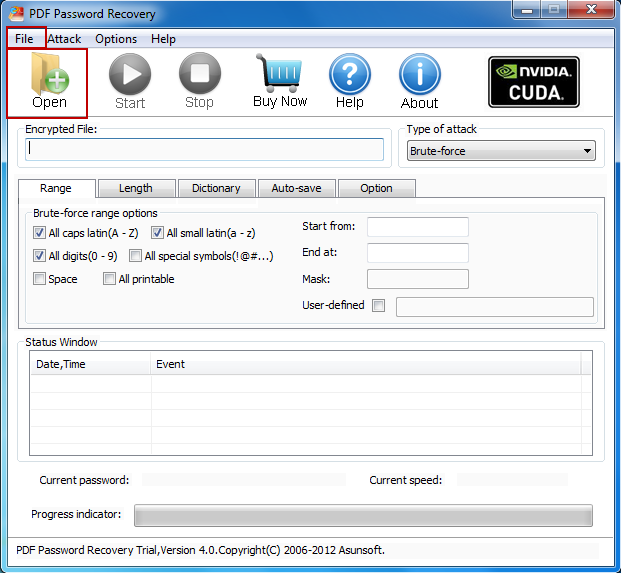Start the password recovery attack
621x573 pixels.
[130, 82]
